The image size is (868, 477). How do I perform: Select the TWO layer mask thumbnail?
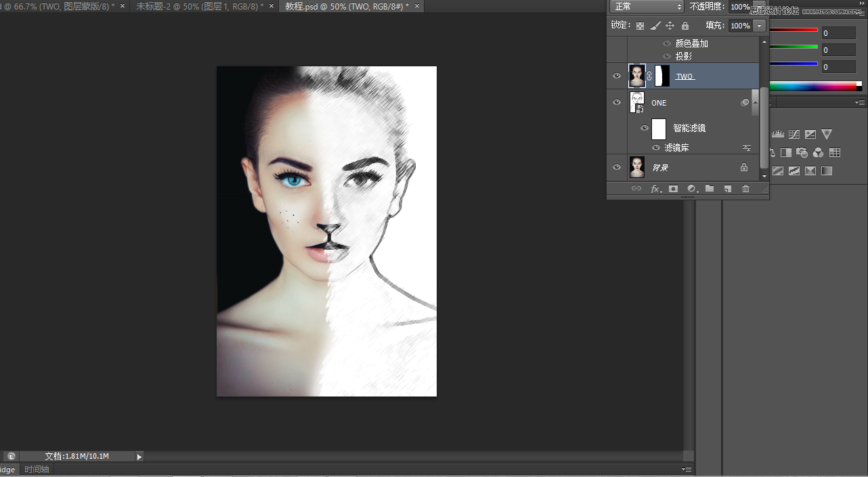coord(661,76)
